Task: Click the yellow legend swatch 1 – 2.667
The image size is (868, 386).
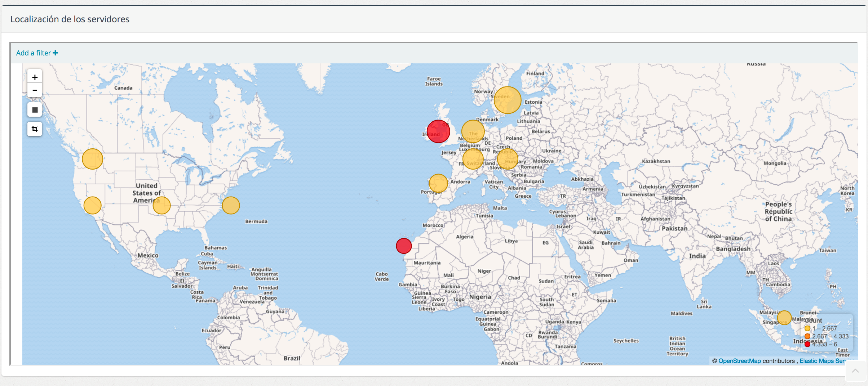Action: (x=807, y=328)
